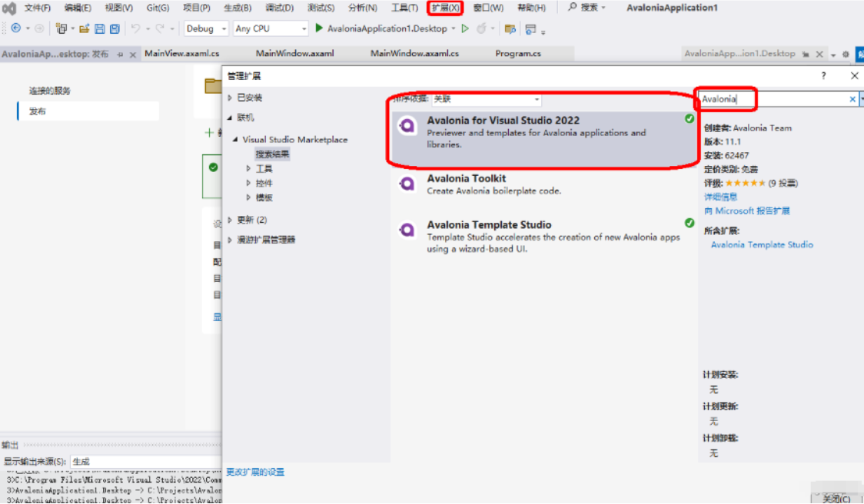Expand the tools category node
864x504 pixels.
[x=248, y=169]
